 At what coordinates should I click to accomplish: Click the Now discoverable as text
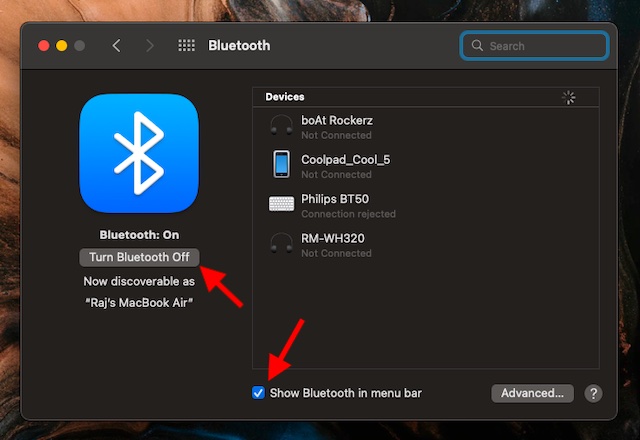click(x=139, y=281)
